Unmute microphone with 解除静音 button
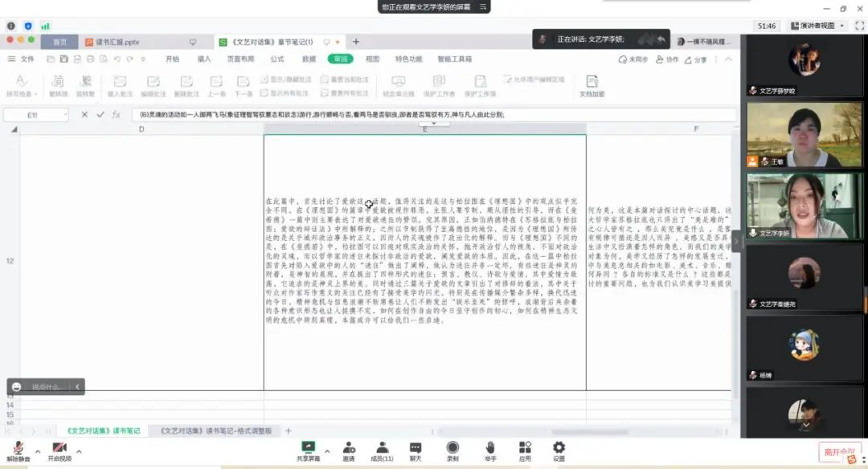The height and width of the screenshot is (469, 868). [x=17, y=450]
